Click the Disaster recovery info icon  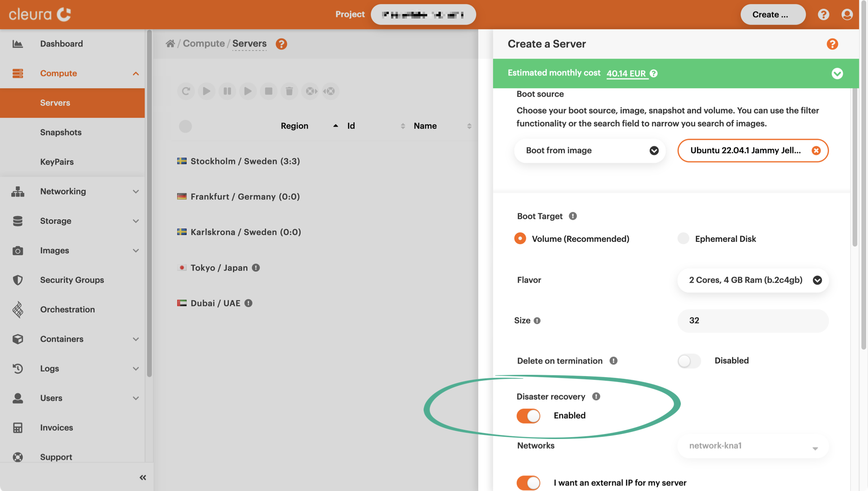pos(596,397)
